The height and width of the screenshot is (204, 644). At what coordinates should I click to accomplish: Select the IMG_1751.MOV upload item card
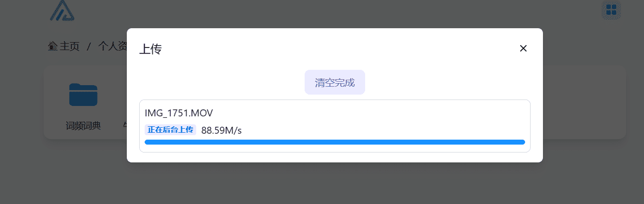click(335, 126)
